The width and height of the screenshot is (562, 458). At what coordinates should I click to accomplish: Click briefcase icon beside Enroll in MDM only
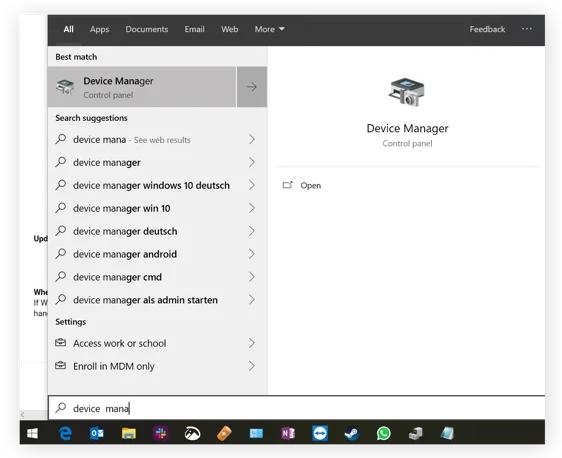point(61,366)
